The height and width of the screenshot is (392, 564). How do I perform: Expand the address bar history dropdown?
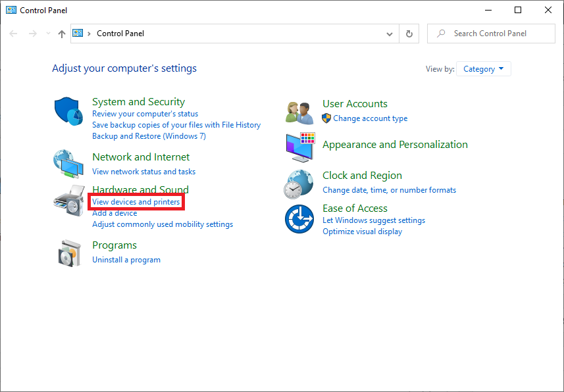pyautogui.click(x=390, y=34)
